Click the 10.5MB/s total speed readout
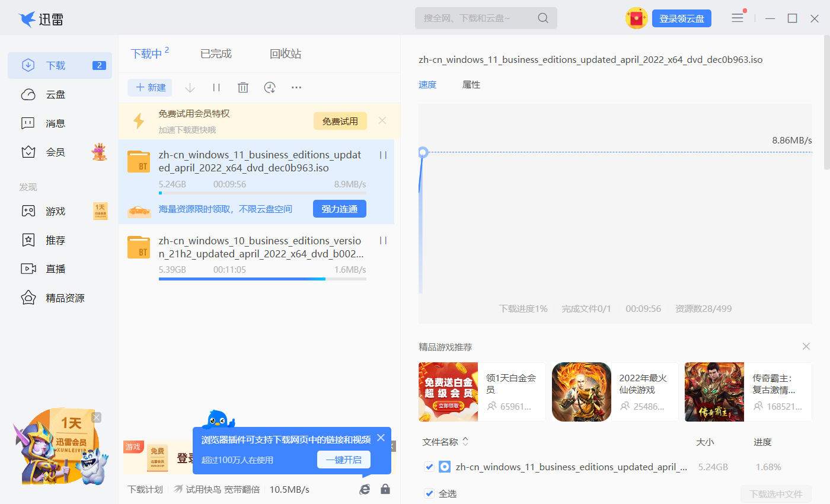 point(289,490)
